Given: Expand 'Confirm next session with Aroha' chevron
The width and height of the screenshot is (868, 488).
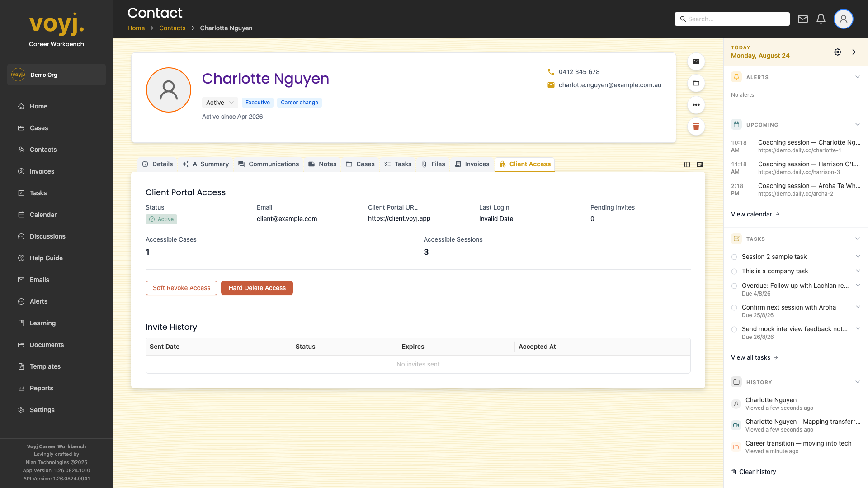Looking at the screenshot, I should coord(858,307).
